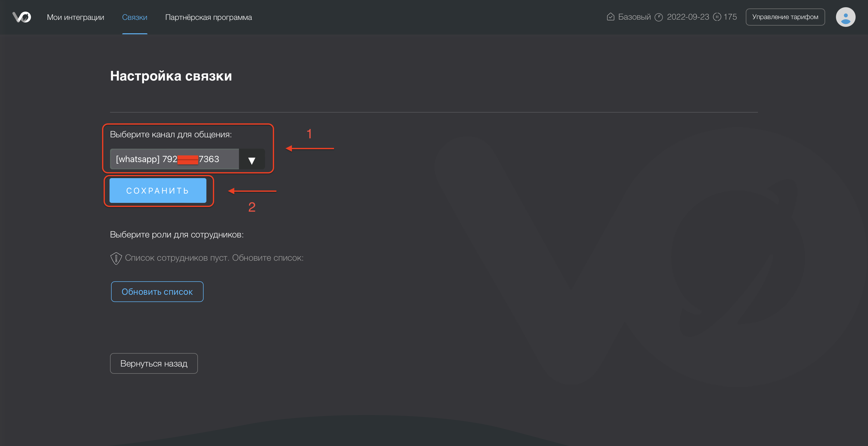Screen dimensions: 868x446
Task: Expand channel list via black triangle arrow
Action: click(x=251, y=160)
